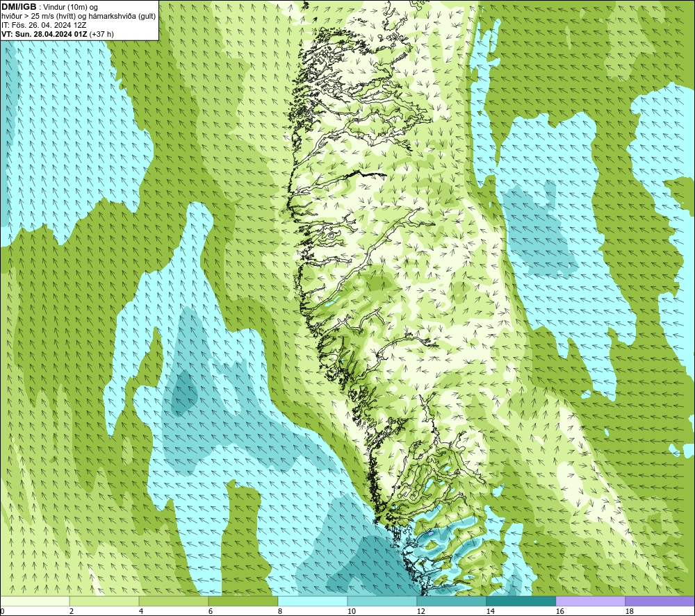Image resolution: width=695 pixels, height=616 pixels.
Task: Click the legend scale label '10'
Action: (x=352, y=611)
